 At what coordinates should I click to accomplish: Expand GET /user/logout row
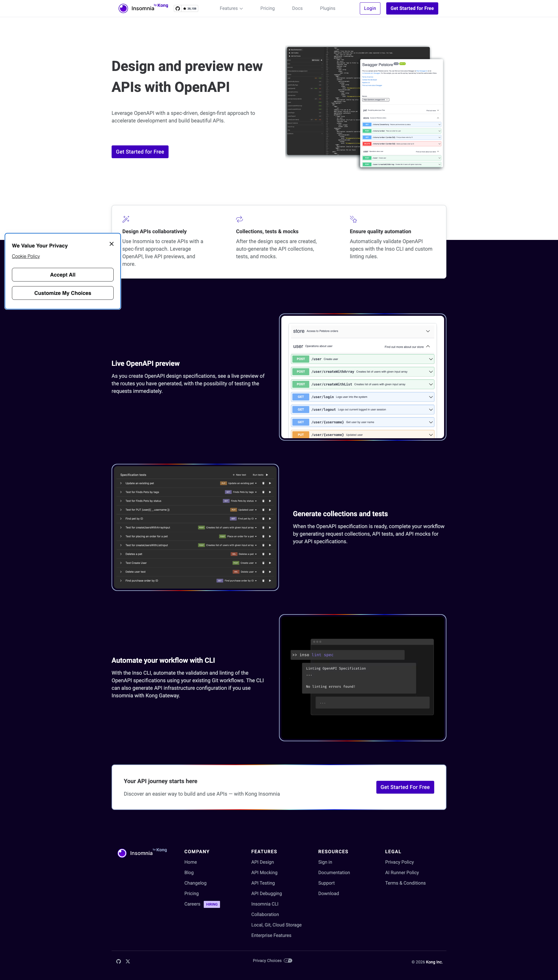pyautogui.click(x=362, y=409)
